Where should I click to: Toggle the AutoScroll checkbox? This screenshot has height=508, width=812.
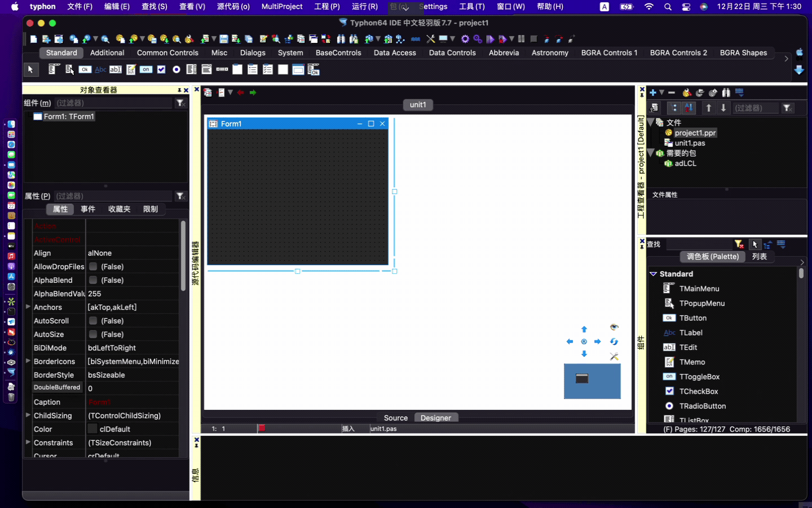(x=93, y=321)
